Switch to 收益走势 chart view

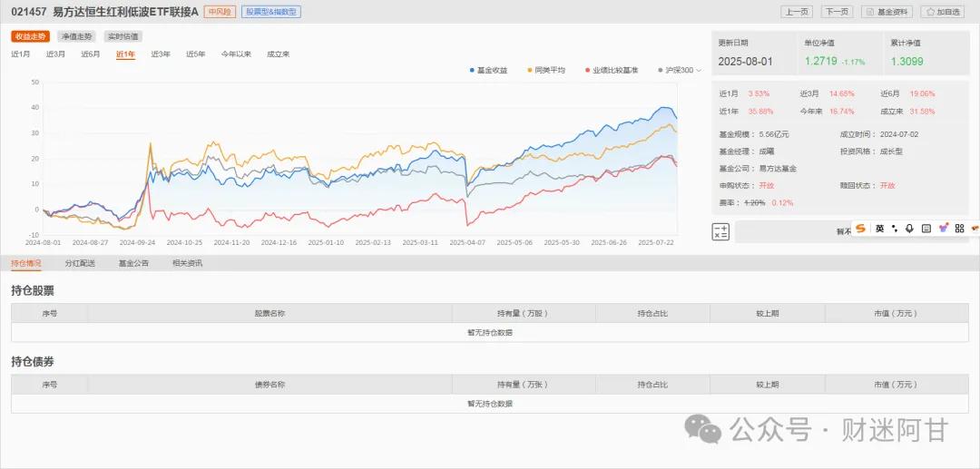click(x=31, y=37)
